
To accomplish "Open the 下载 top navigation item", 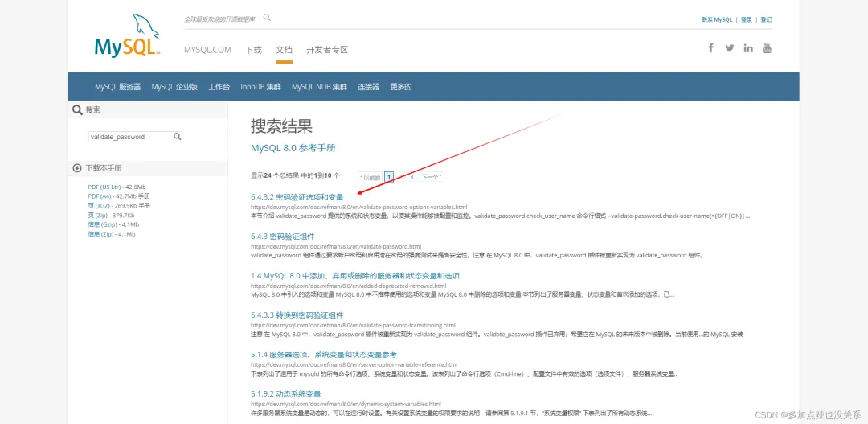I will [x=253, y=50].
